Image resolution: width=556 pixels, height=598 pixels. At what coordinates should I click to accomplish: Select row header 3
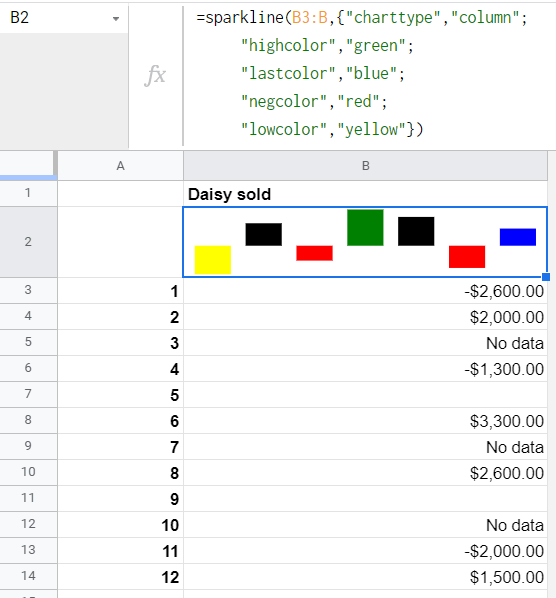(x=28, y=290)
